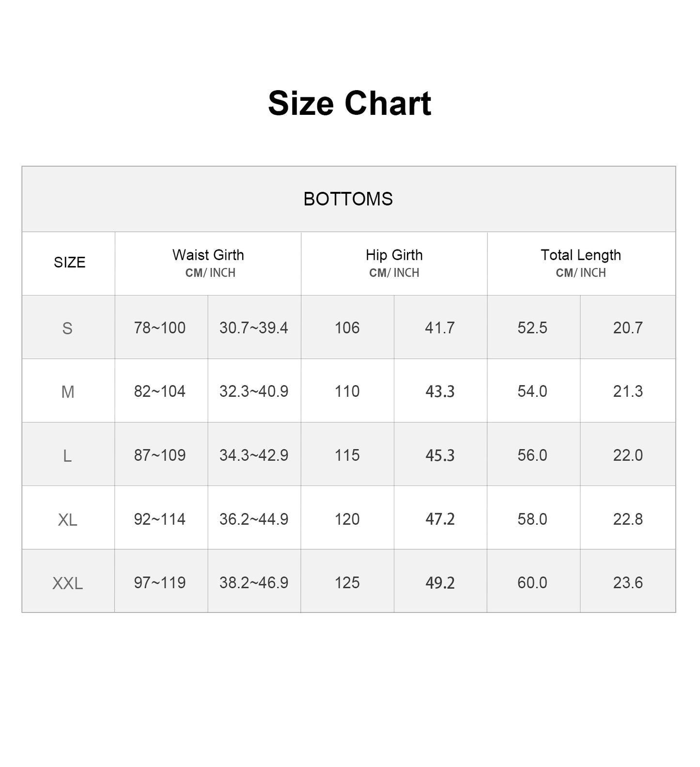The height and width of the screenshot is (767, 700).
Task: Select the 32.3~40.9 waist inch cell
Action: click(254, 391)
